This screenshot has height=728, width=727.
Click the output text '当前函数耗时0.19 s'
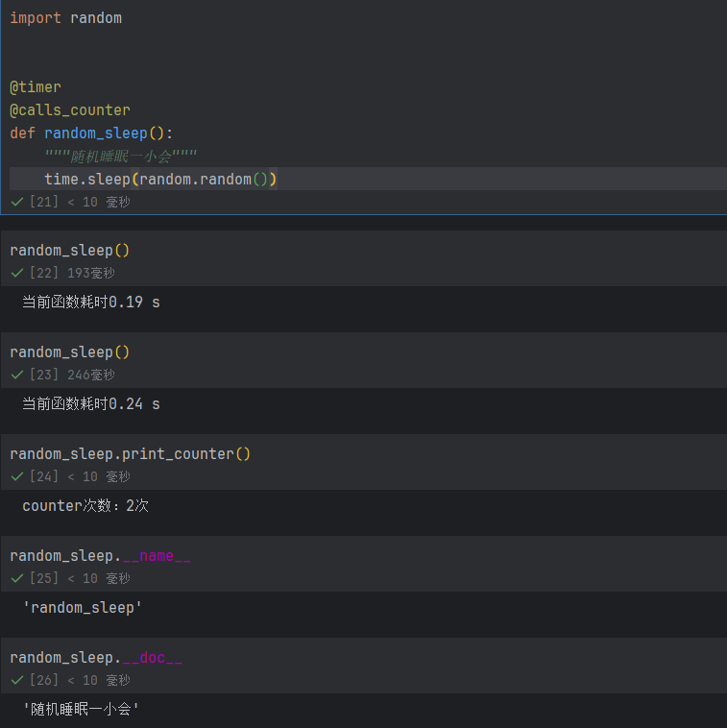coord(91,303)
